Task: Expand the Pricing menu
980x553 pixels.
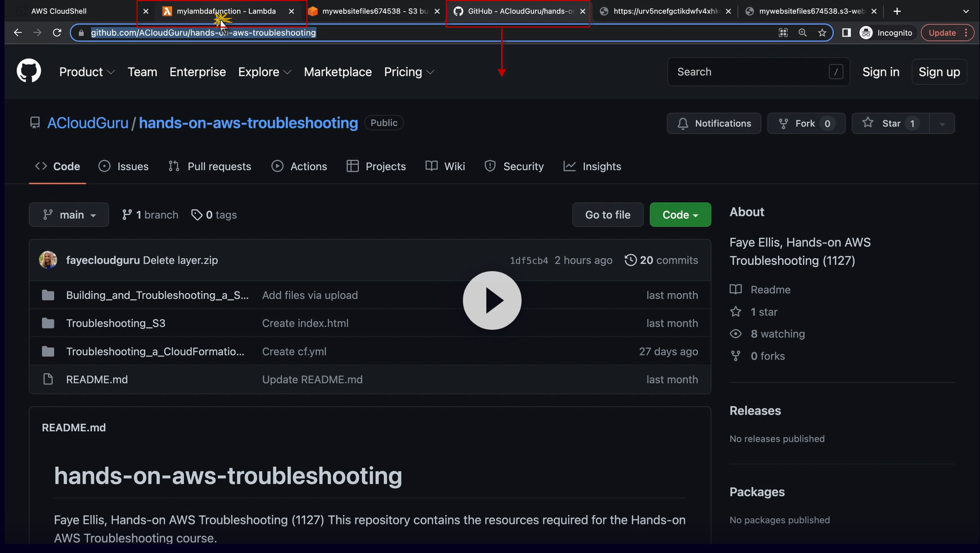Action: (x=409, y=72)
